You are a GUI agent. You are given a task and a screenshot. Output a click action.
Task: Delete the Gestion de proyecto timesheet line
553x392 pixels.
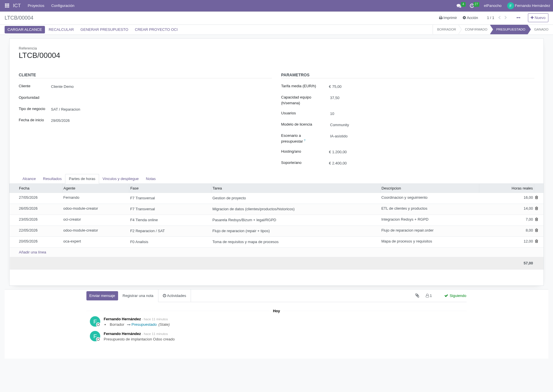coord(537,198)
